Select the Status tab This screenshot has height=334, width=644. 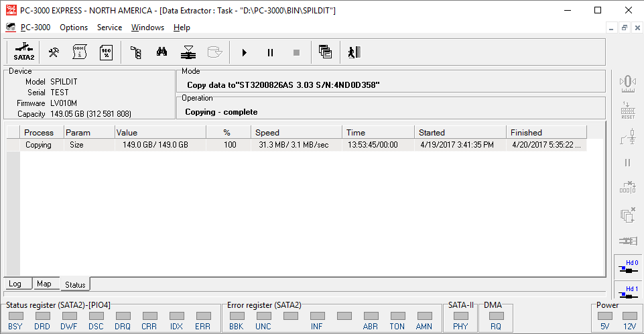pos(75,284)
